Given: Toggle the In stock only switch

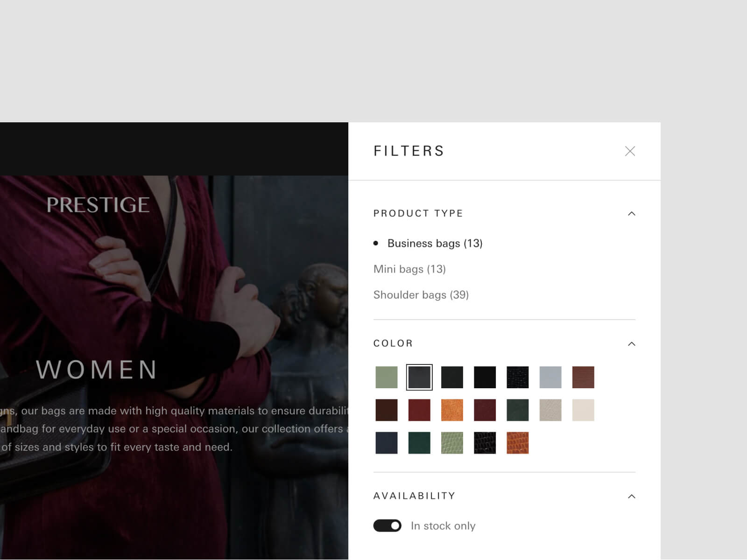Looking at the screenshot, I should point(387,526).
